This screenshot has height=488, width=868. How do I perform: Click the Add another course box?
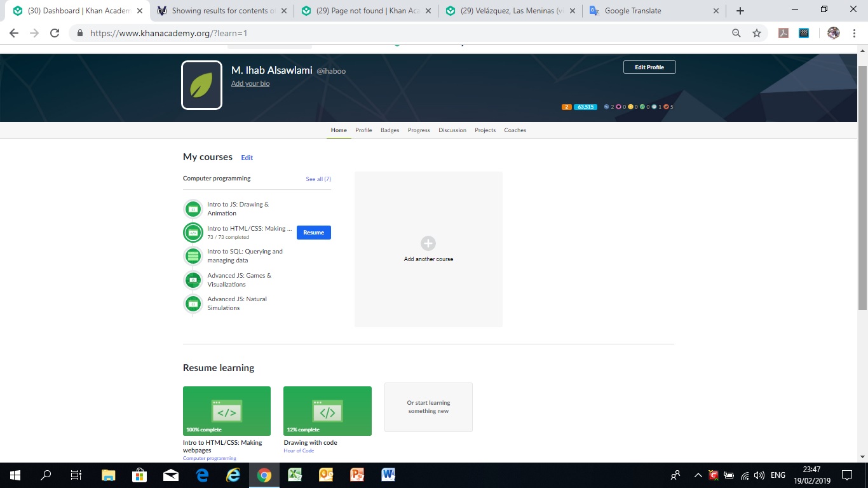pos(428,249)
